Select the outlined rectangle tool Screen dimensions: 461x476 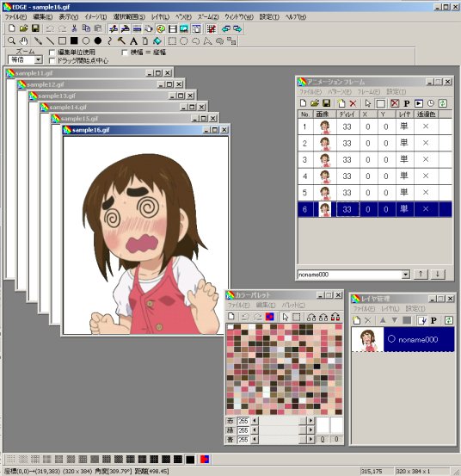click(62, 41)
